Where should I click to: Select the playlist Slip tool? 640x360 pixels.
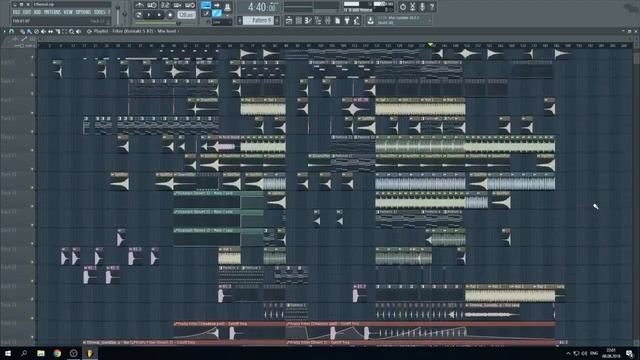[50, 31]
